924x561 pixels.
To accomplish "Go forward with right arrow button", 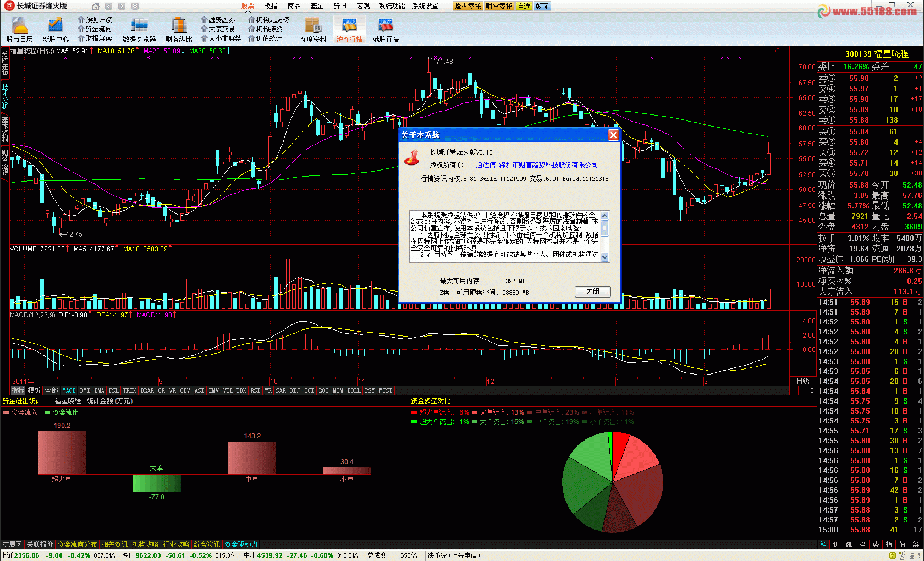I will [122, 7].
